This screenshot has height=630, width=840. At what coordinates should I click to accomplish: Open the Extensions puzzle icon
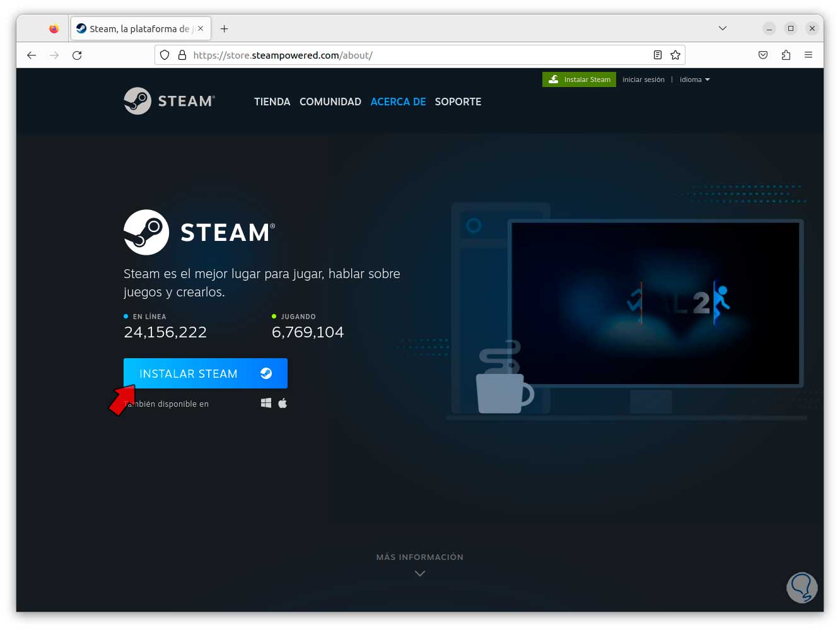click(x=786, y=55)
